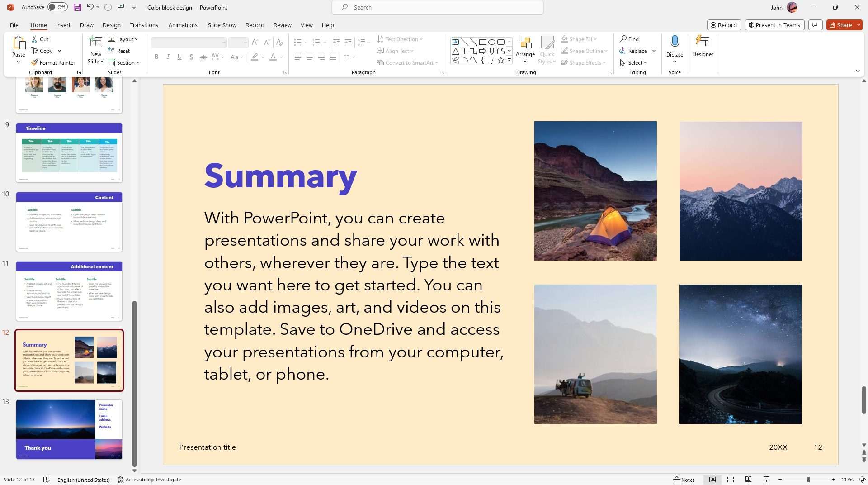Open the Copy options arrow
This screenshot has width=868, height=485.
pyautogui.click(x=59, y=51)
